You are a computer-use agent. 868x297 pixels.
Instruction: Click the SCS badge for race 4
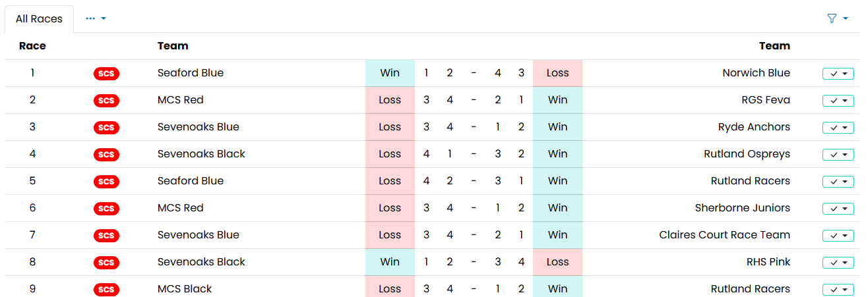coord(106,155)
